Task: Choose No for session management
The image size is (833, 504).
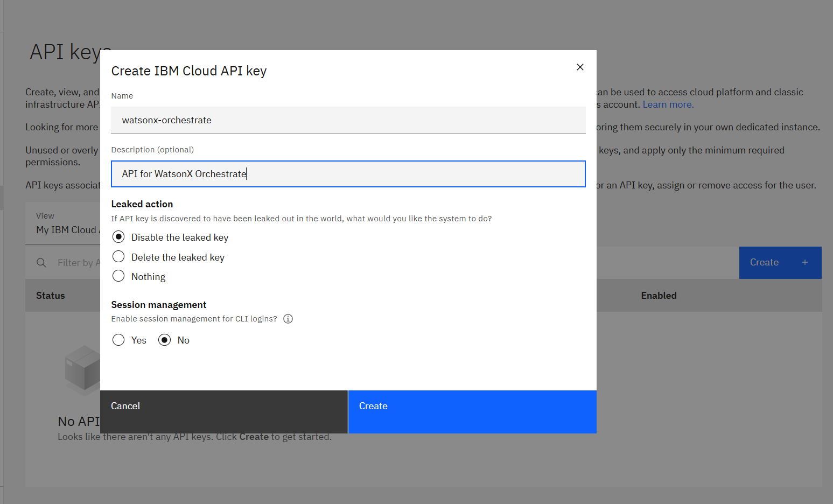Action: (165, 340)
